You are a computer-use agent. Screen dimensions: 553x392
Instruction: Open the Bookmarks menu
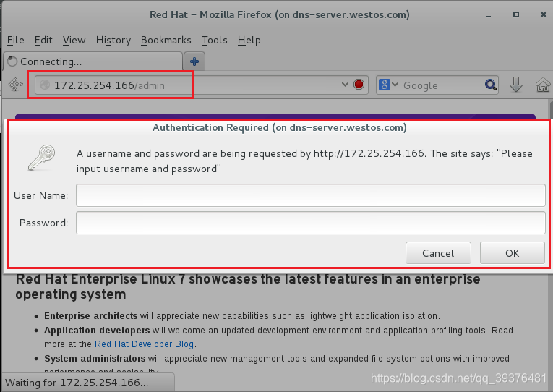coord(166,41)
